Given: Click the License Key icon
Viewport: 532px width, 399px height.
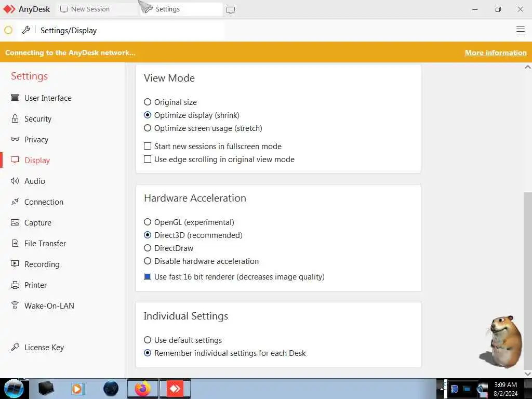Looking at the screenshot, I should pos(15,347).
